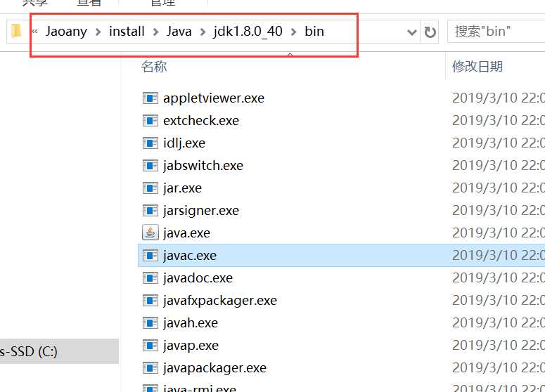Select the SSD (C:) drive in the sidebar
Image resolution: width=545 pixels, height=392 pixels.
click(59, 351)
